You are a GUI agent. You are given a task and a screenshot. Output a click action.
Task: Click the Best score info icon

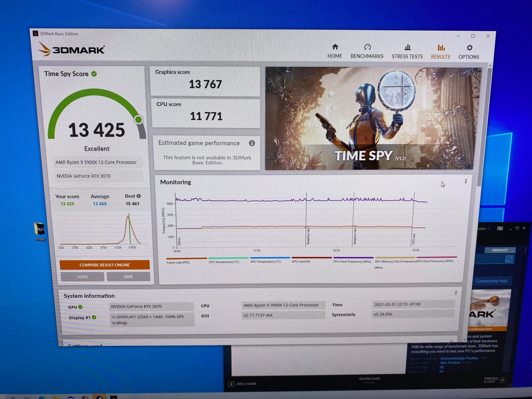[x=139, y=196]
